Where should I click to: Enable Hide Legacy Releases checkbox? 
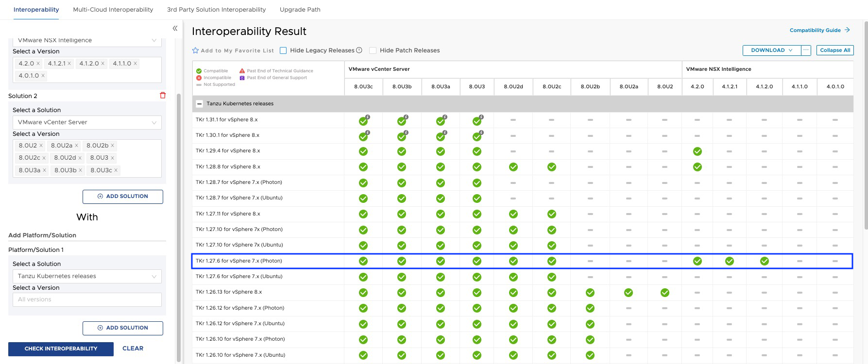[x=283, y=50]
